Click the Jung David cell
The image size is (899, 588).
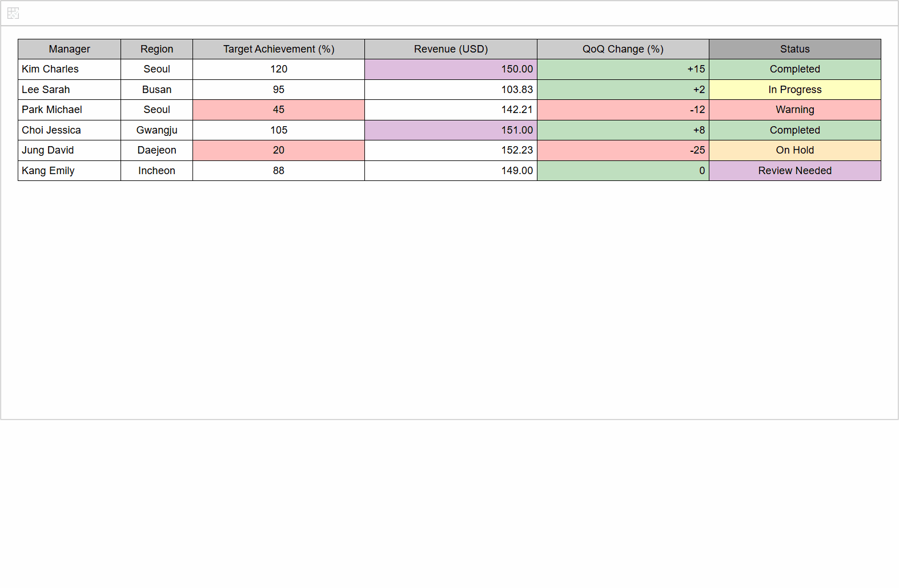(x=69, y=150)
